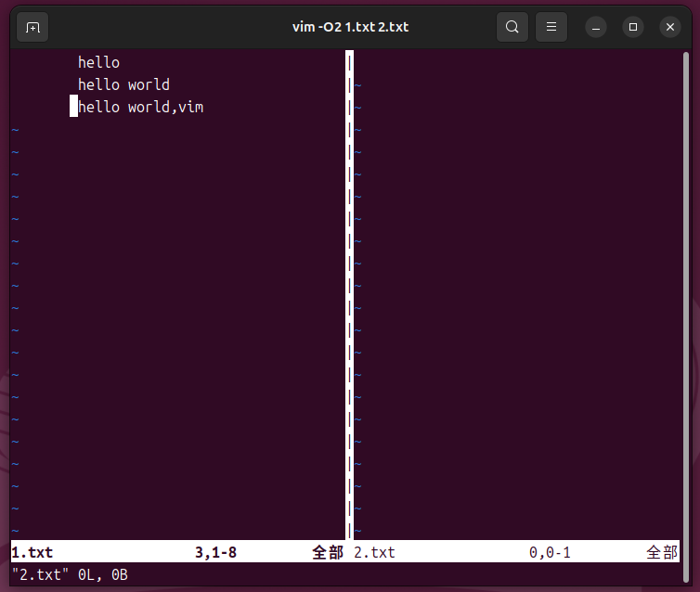Viewport: 700px width, 592px height.
Task: Close the vim terminal window
Action: click(670, 27)
